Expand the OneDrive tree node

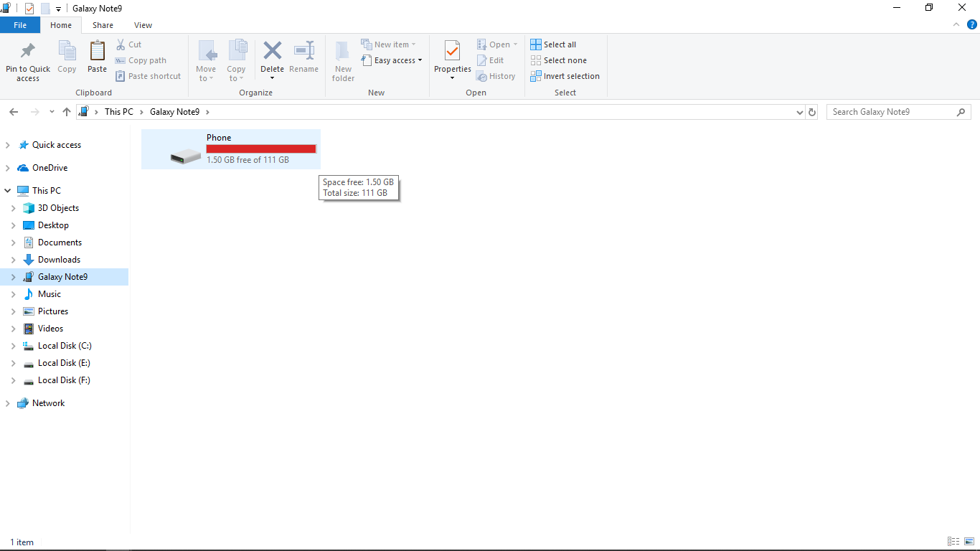(7, 168)
